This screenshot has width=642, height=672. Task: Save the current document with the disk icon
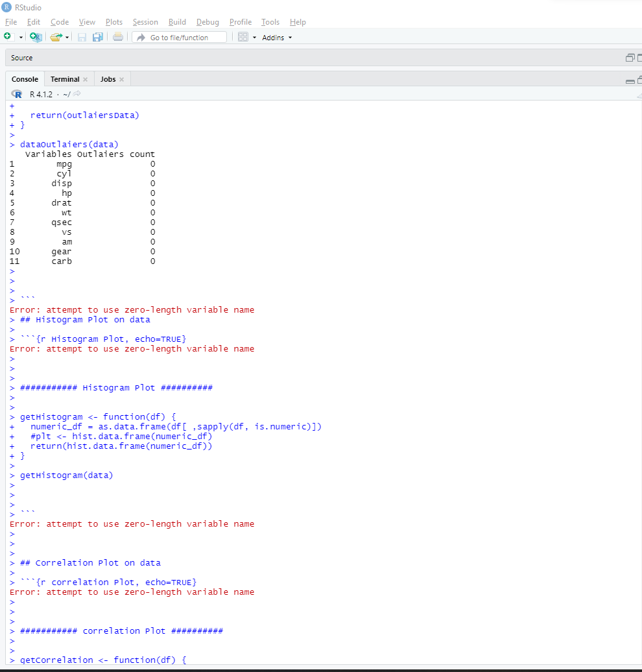pos(82,37)
